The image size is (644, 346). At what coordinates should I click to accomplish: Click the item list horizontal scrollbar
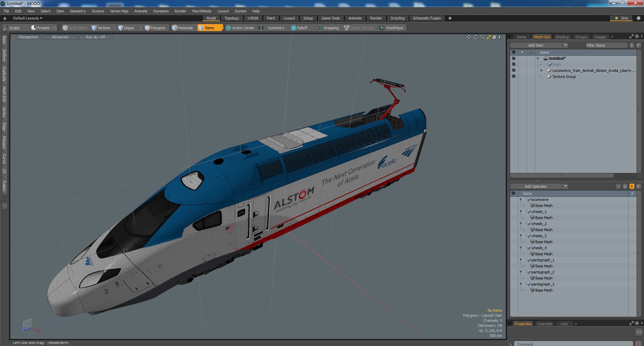[562, 175]
